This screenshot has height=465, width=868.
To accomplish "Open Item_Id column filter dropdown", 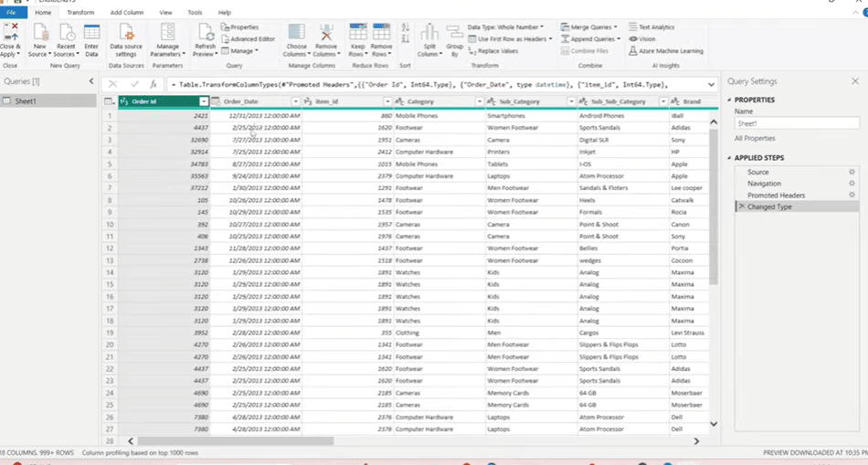I will [387, 101].
